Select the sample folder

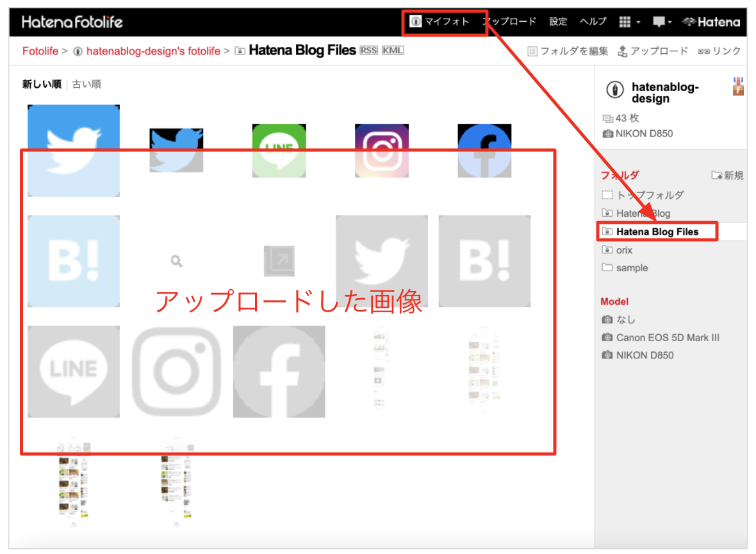pyautogui.click(x=625, y=268)
